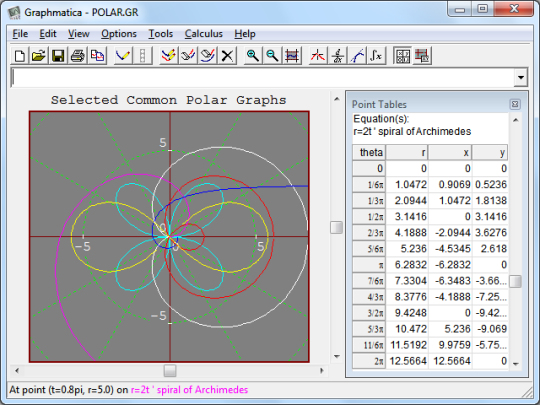Viewport: 540px width, 405px height.
Task: Click the Zoom Out magnifier icon
Action: (272, 55)
